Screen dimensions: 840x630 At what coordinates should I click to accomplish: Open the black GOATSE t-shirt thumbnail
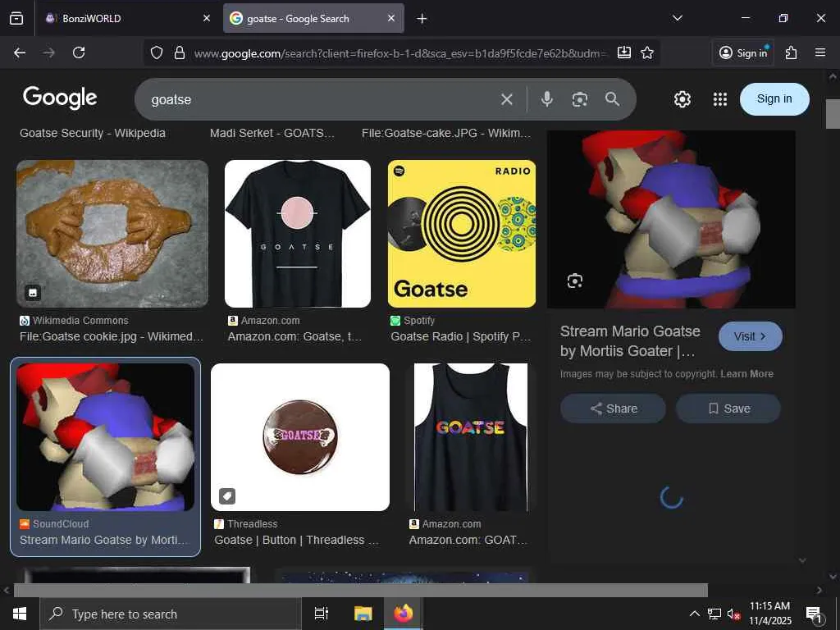point(297,234)
